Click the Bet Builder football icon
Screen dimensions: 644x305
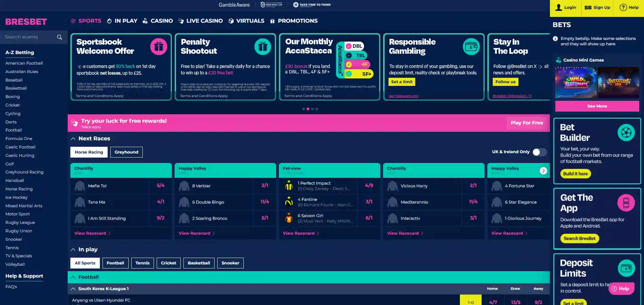[626, 133]
